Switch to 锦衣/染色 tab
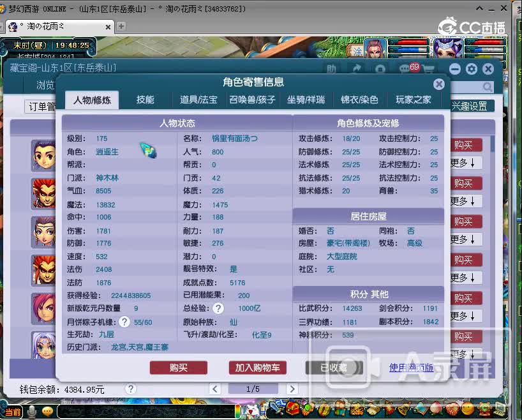Image resolution: width=522 pixels, height=420 pixels. (x=359, y=100)
